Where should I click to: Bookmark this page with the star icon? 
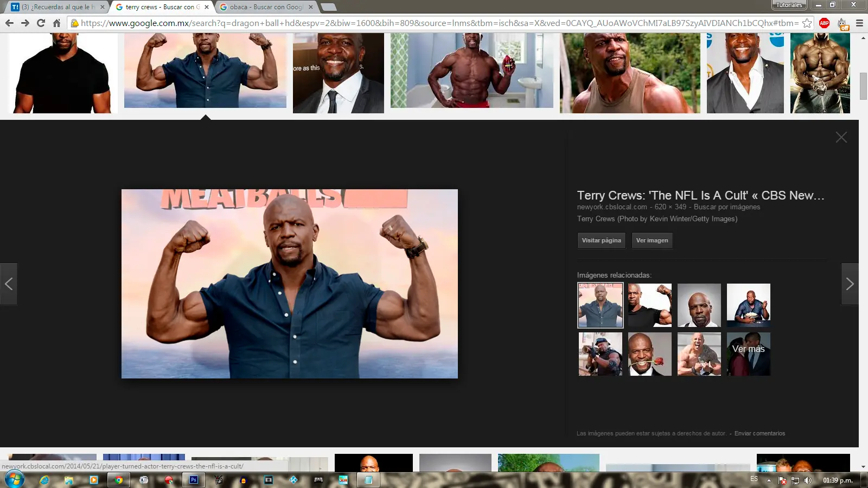(807, 23)
